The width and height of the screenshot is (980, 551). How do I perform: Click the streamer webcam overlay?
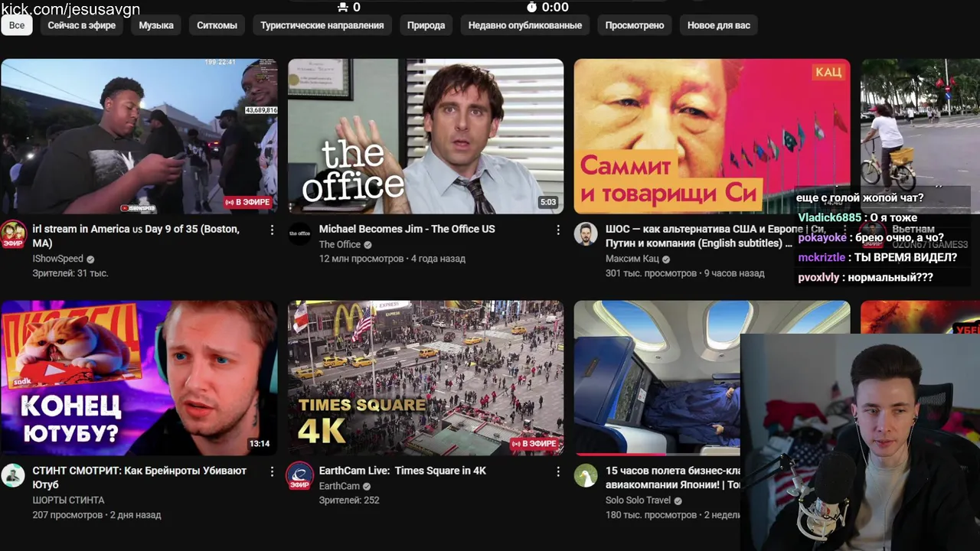click(x=860, y=442)
